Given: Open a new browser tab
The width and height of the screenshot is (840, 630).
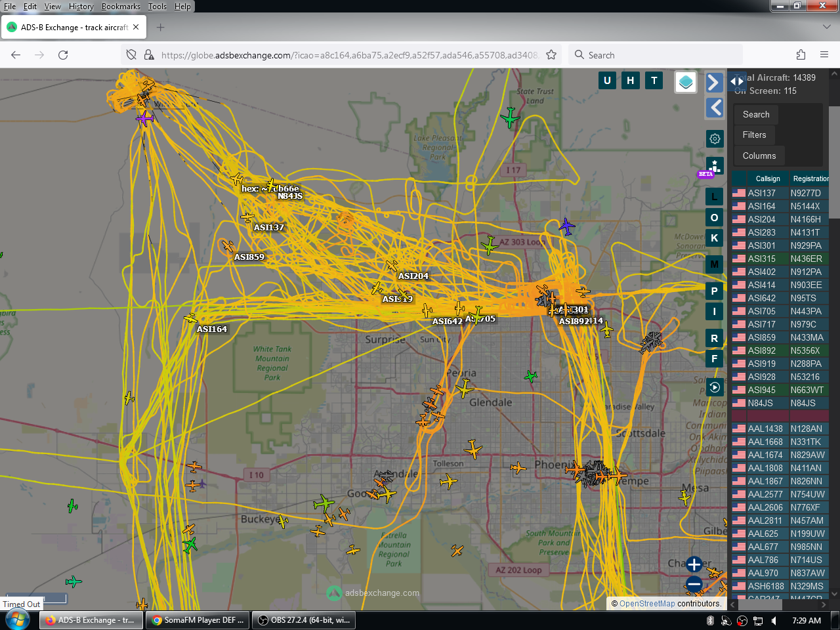Looking at the screenshot, I should coord(161,28).
